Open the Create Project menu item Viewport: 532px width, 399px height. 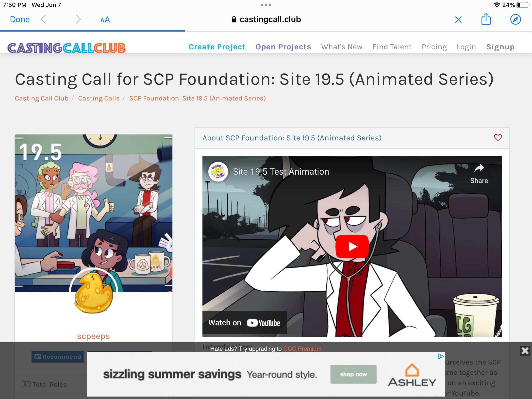point(217,47)
